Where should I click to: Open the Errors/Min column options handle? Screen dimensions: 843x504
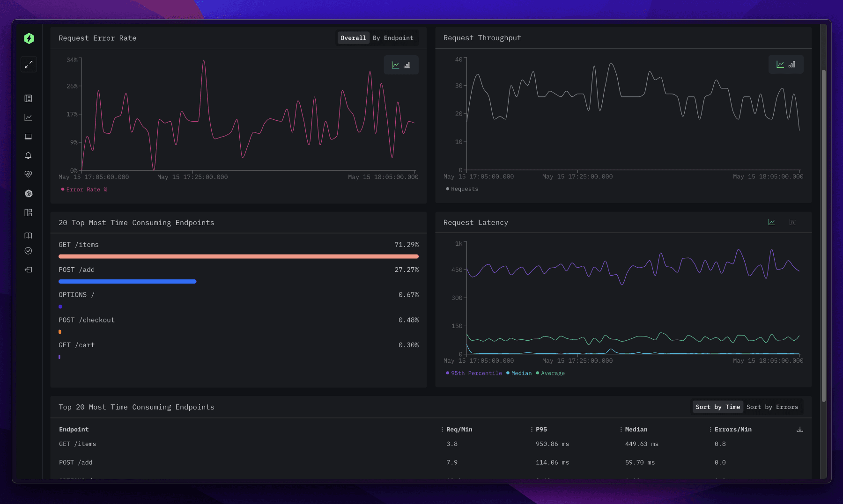(x=710, y=429)
